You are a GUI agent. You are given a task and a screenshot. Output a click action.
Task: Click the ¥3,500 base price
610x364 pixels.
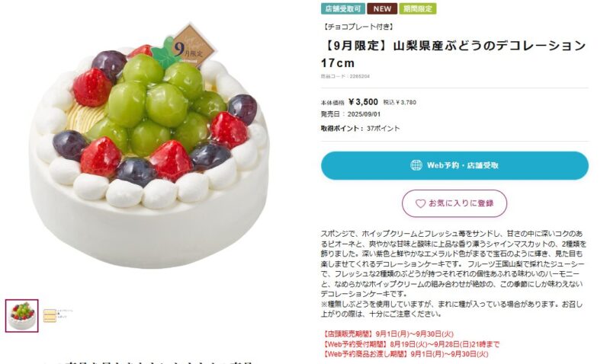(364, 102)
